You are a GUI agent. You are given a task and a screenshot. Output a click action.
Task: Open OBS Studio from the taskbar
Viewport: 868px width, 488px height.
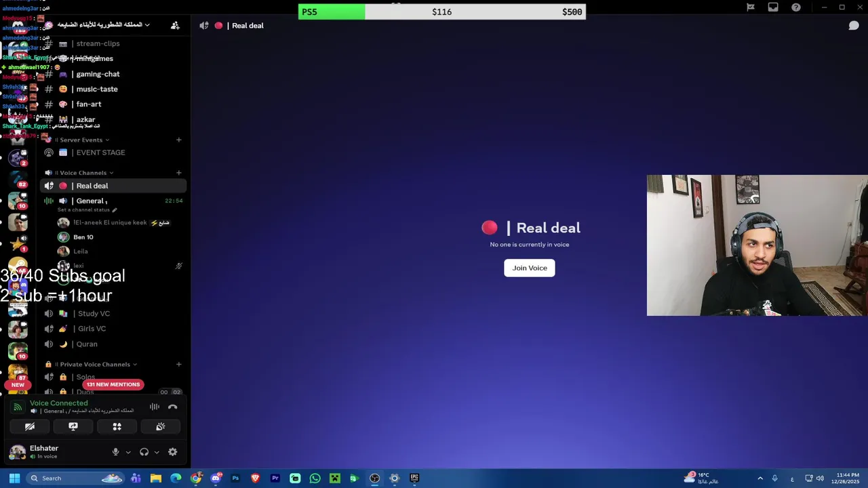pyautogui.click(x=374, y=478)
